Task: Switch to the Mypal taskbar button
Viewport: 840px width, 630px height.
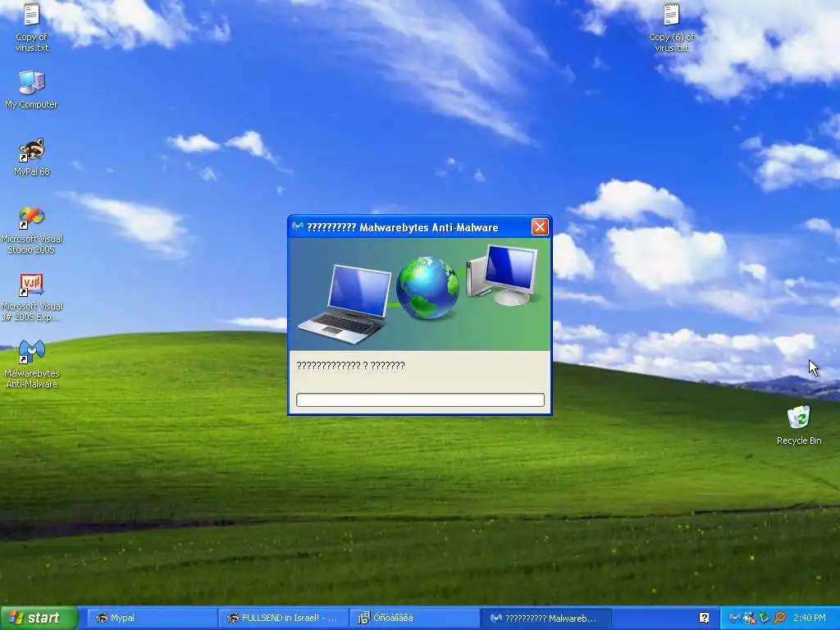Action: click(151, 618)
